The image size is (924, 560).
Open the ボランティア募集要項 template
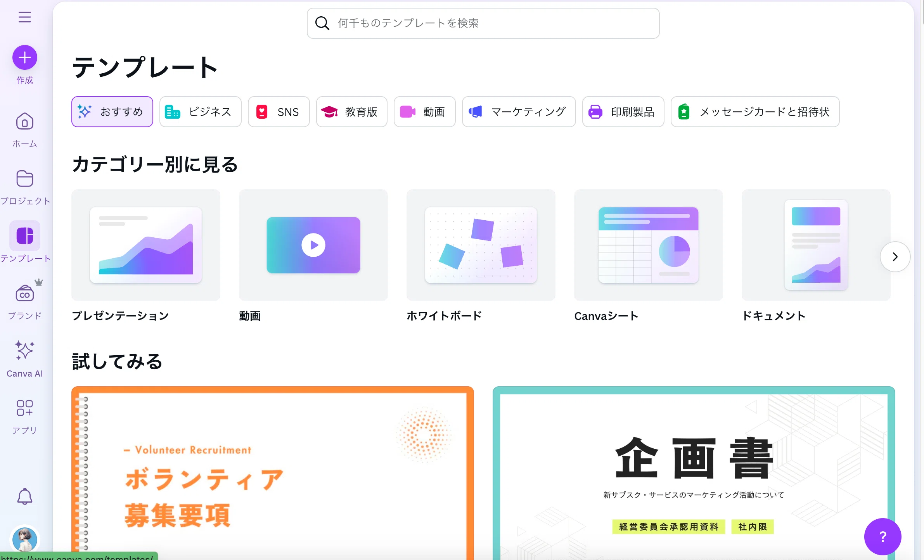tap(273, 473)
